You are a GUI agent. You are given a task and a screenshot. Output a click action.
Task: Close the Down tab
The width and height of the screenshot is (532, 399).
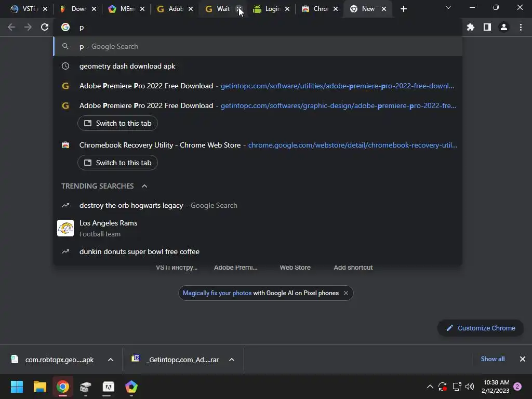pyautogui.click(x=94, y=9)
